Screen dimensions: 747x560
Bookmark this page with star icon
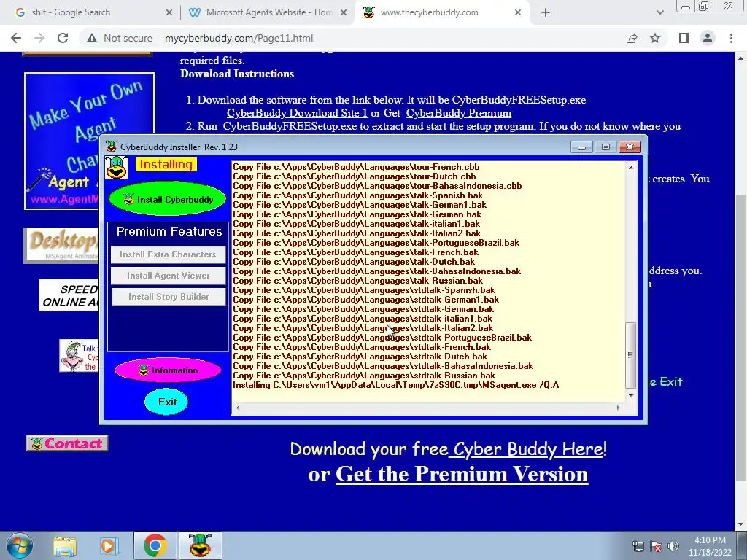(655, 38)
